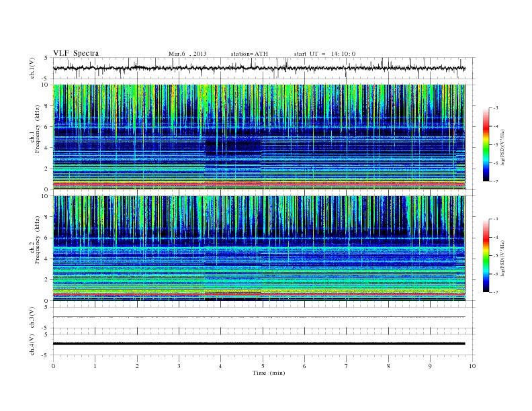This screenshot has width=532, height=411.
Task: Click the ch.2 colorbar "log(PSD)(V²/Hz)" label
Action: (502, 259)
